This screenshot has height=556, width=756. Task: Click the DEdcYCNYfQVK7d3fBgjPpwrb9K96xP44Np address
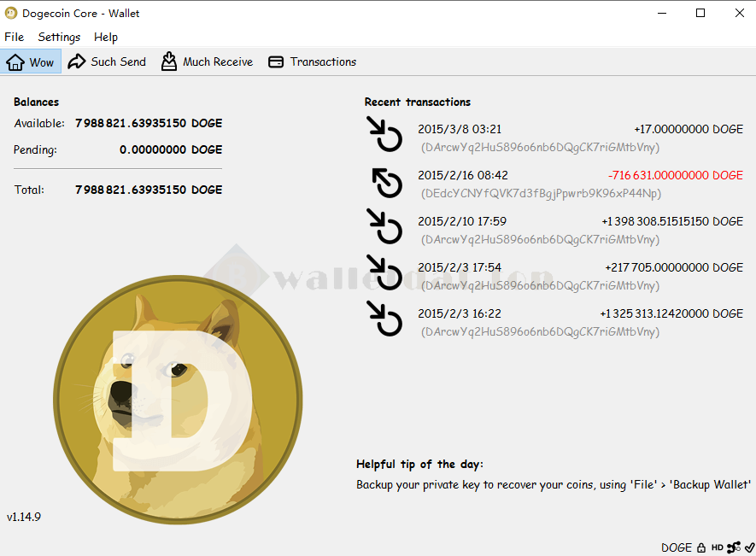[541, 194]
